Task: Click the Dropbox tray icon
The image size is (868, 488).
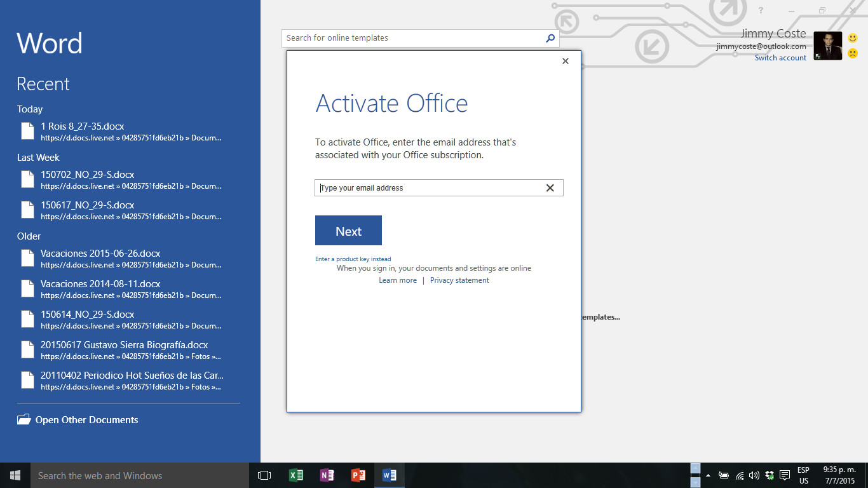Action: point(770,475)
